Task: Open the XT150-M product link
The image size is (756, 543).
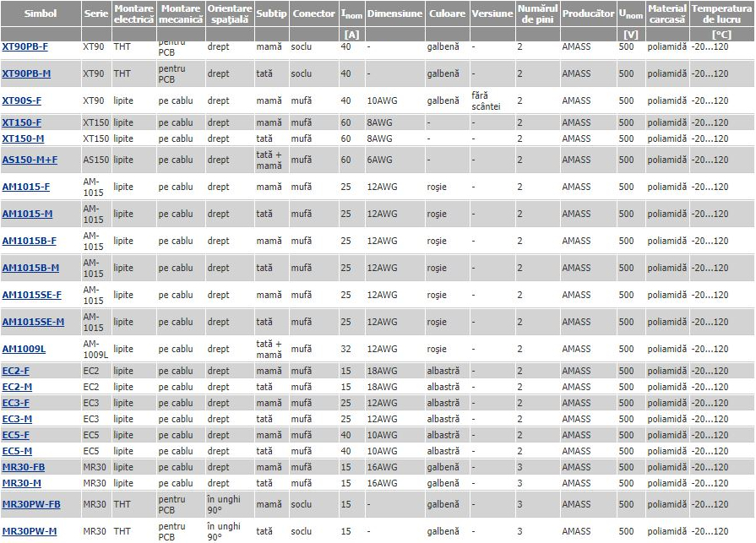Action: [23, 138]
